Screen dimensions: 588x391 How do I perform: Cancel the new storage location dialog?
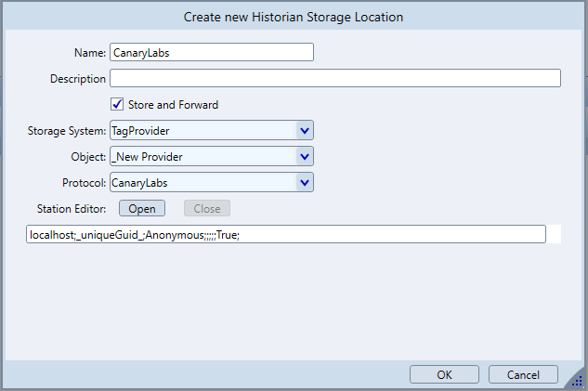[x=524, y=374]
